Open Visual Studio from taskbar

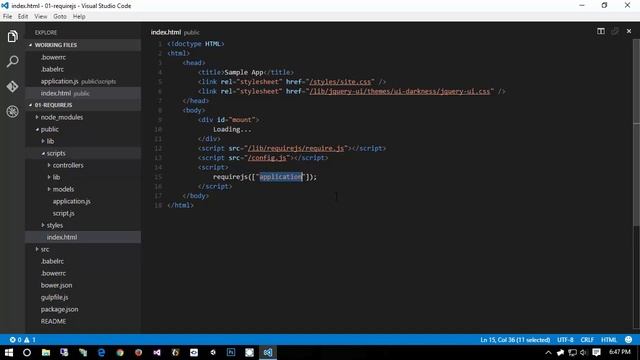[x=157, y=352]
